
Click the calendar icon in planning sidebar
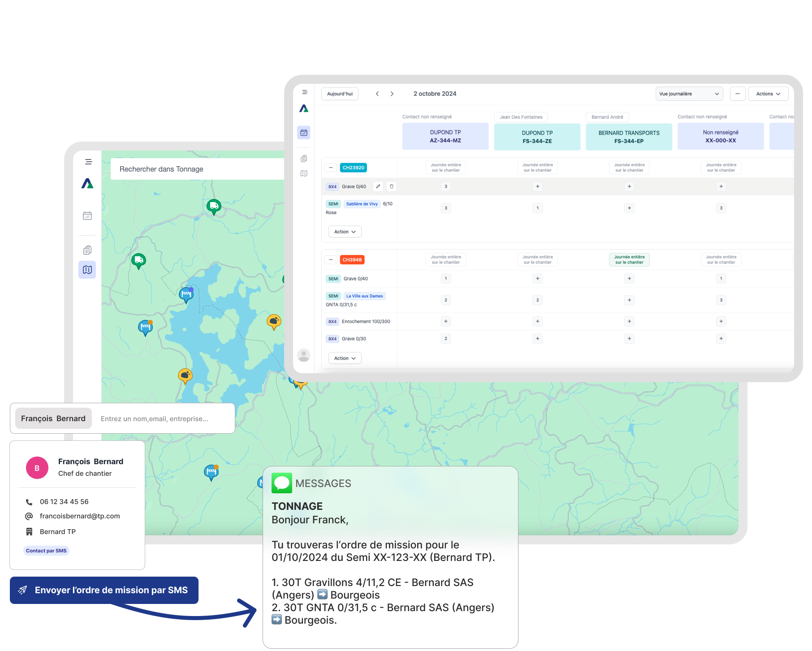tap(304, 133)
